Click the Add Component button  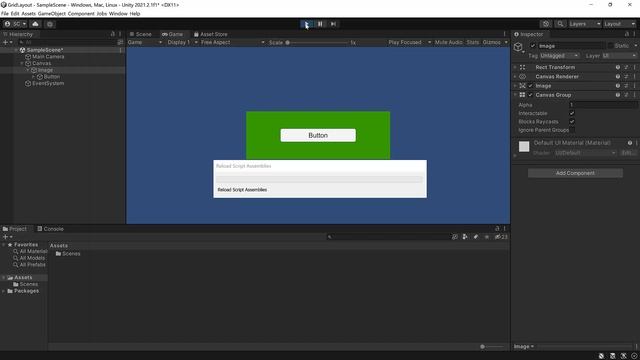(x=575, y=173)
